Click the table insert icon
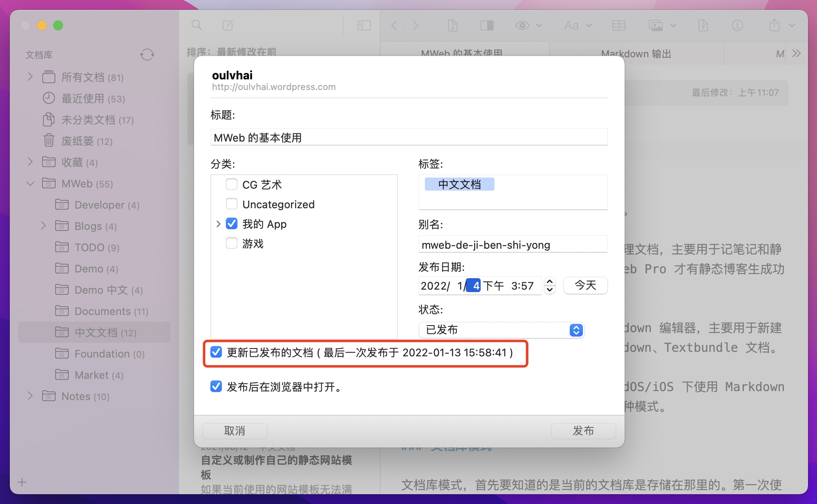The width and height of the screenshot is (817, 504). pyautogui.click(x=618, y=25)
